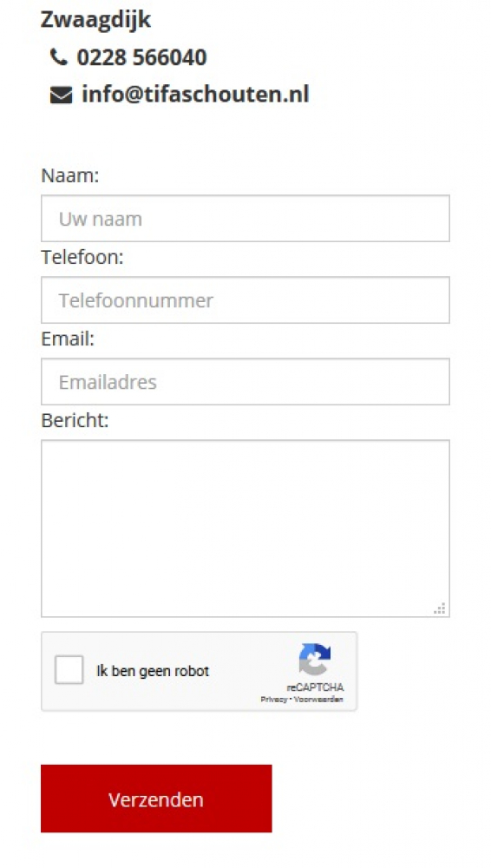Click the "Bericht:" field label
This screenshot has height=868, width=491.
[75, 421]
